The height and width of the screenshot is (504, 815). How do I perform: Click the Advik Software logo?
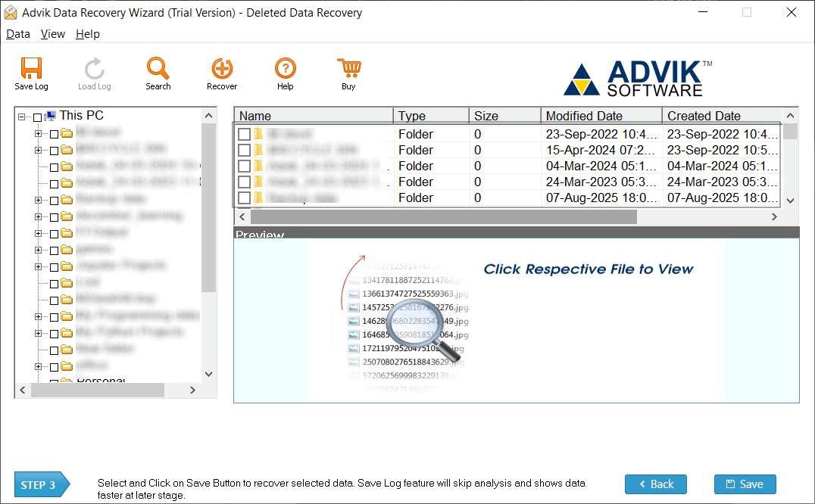tap(639, 79)
